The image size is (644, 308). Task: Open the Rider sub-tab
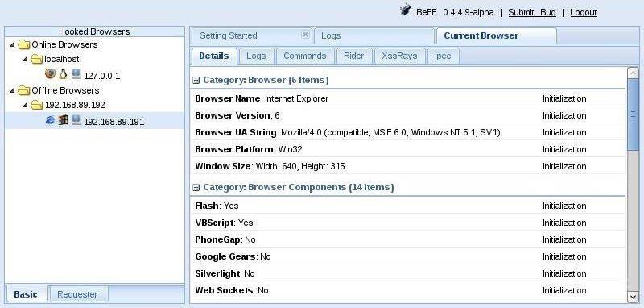[x=353, y=56]
